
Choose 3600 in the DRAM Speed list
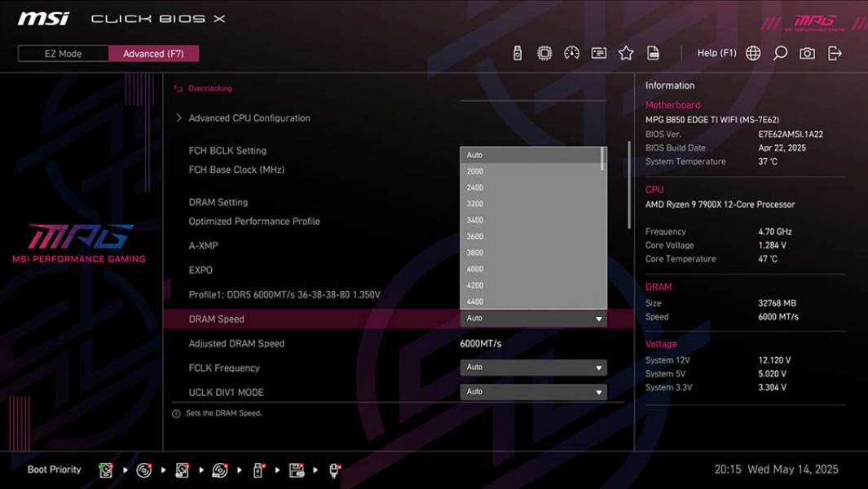(531, 236)
